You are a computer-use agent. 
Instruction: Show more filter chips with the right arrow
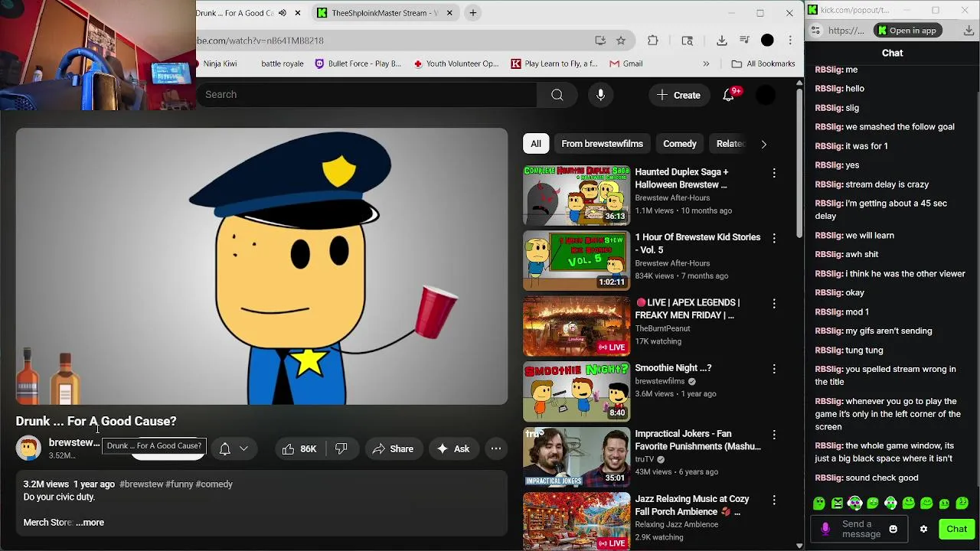click(x=763, y=144)
